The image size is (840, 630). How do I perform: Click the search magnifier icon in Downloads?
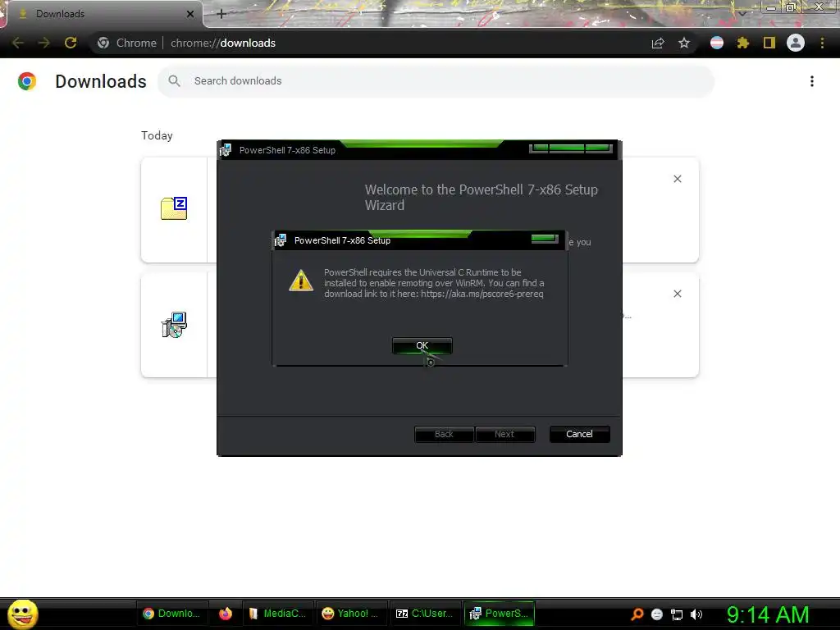(174, 81)
